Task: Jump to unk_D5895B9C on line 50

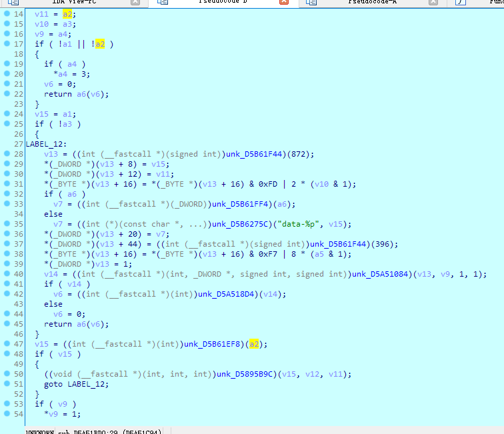Action: pos(245,374)
